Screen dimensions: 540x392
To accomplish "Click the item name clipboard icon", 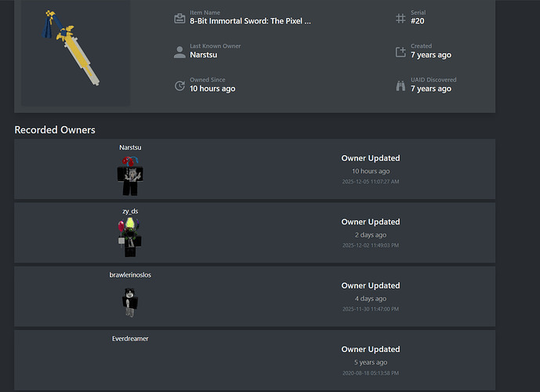I will point(179,18).
